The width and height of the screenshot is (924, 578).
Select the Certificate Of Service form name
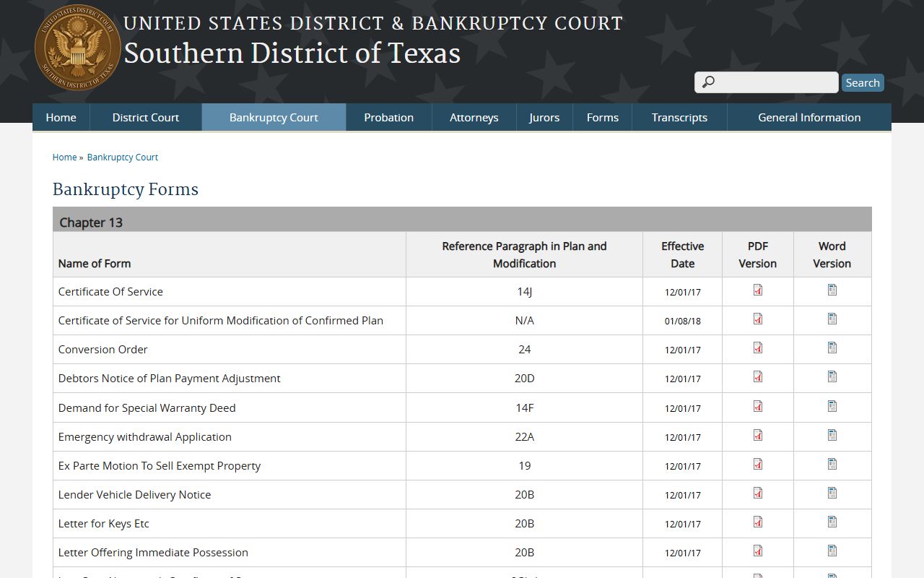[x=110, y=291]
